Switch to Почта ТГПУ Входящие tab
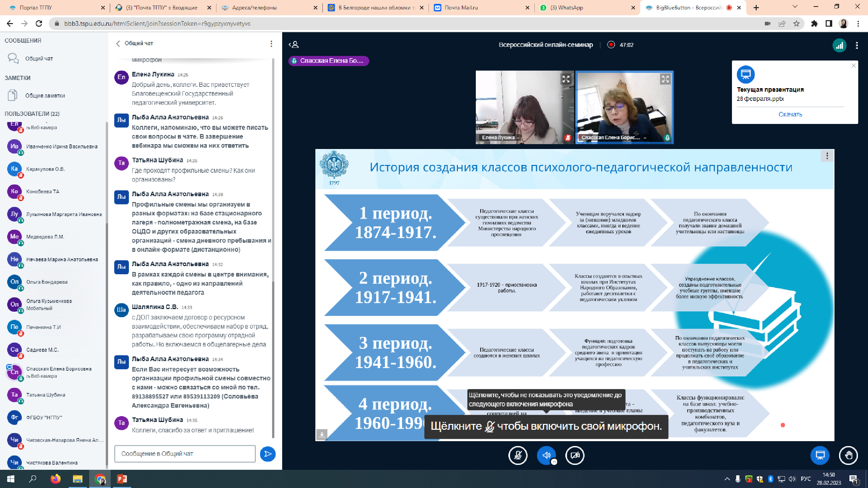This screenshot has height=488, width=868. click(163, 7)
